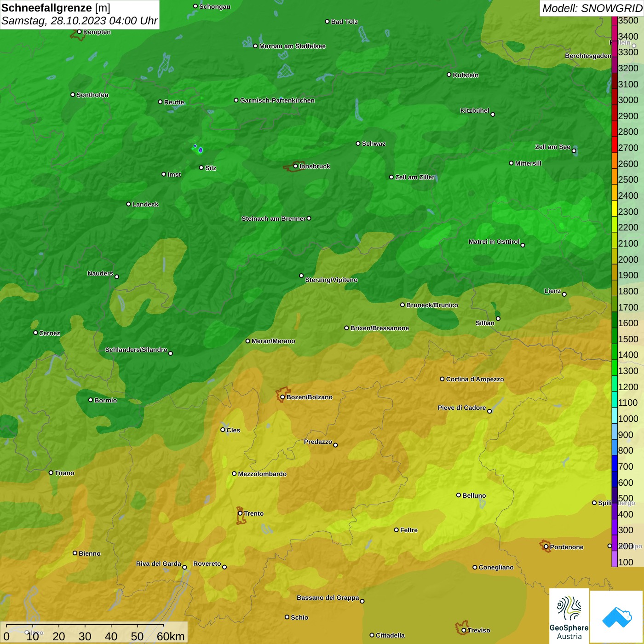This screenshot has height=644, width=644.
Task: Select the 2300 m yellow legend swatch
Action: click(x=615, y=208)
